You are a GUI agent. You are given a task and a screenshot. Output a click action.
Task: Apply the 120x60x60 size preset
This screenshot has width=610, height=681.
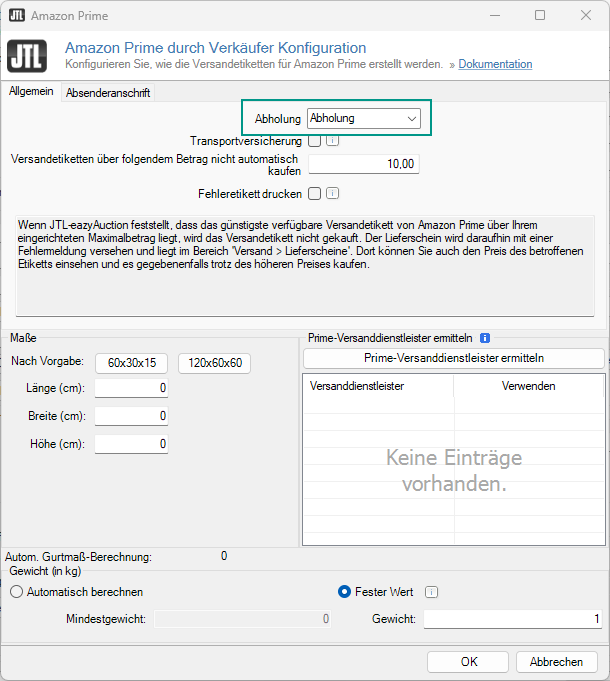(214, 363)
